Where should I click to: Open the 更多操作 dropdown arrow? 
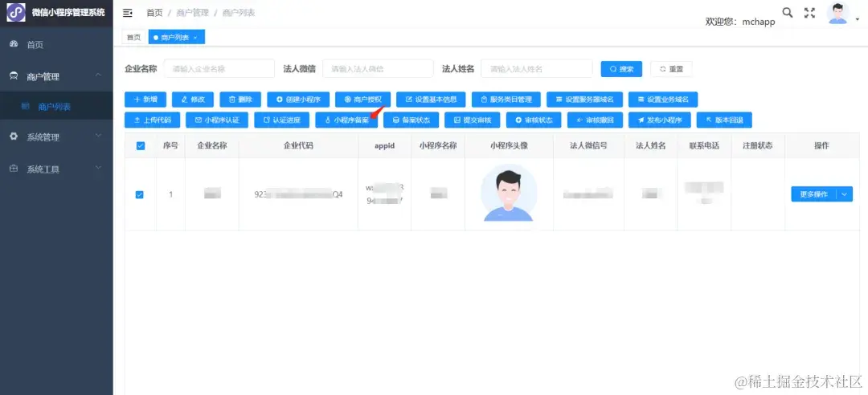[x=844, y=194]
